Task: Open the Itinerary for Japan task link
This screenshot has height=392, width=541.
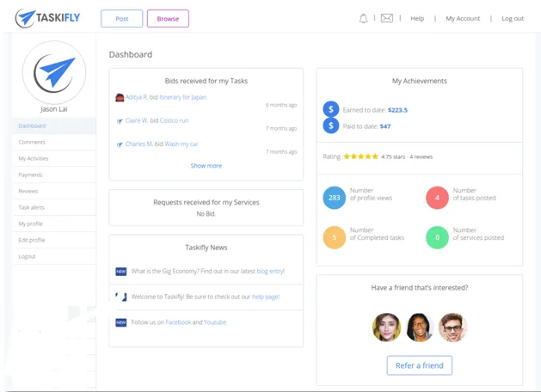Action: 183,97
